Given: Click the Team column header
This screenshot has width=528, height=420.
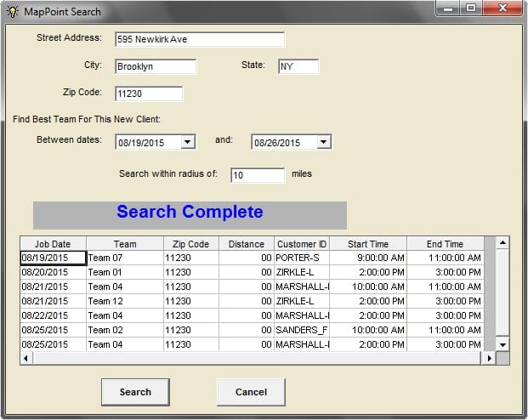Looking at the screenshot, I should click(x=125, y=244).
